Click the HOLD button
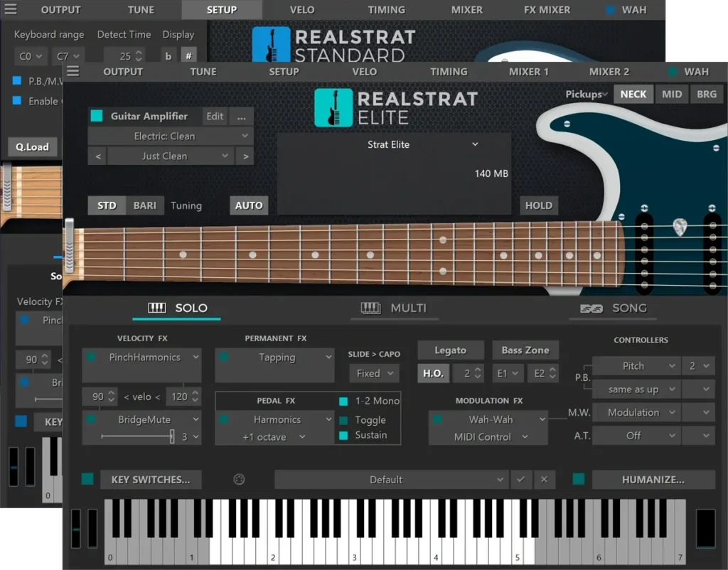 pyautogui.click(x=539, y=205)
